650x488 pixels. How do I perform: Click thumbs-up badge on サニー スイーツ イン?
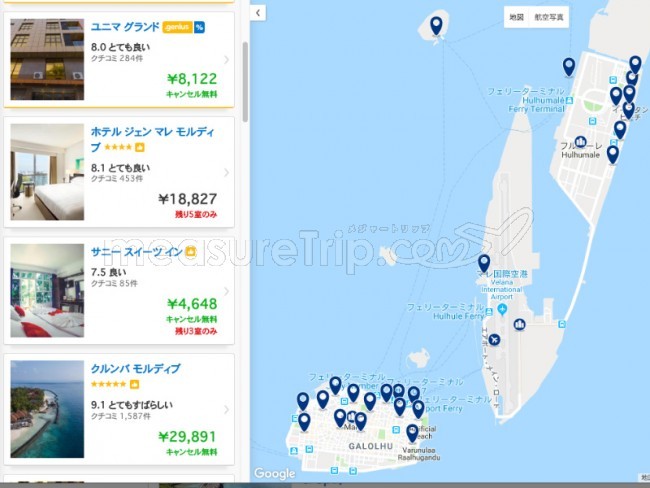[190, 251]
